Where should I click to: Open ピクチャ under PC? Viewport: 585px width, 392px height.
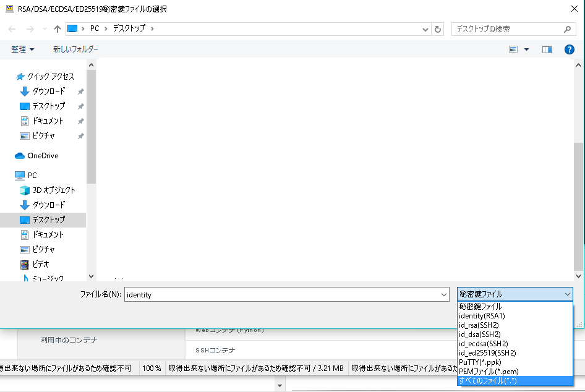[38, 250]
